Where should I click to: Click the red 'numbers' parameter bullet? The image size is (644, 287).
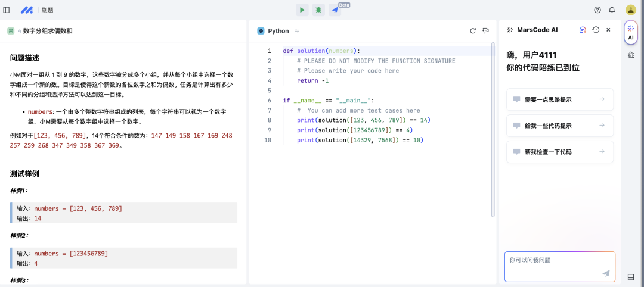coord(40,111)
